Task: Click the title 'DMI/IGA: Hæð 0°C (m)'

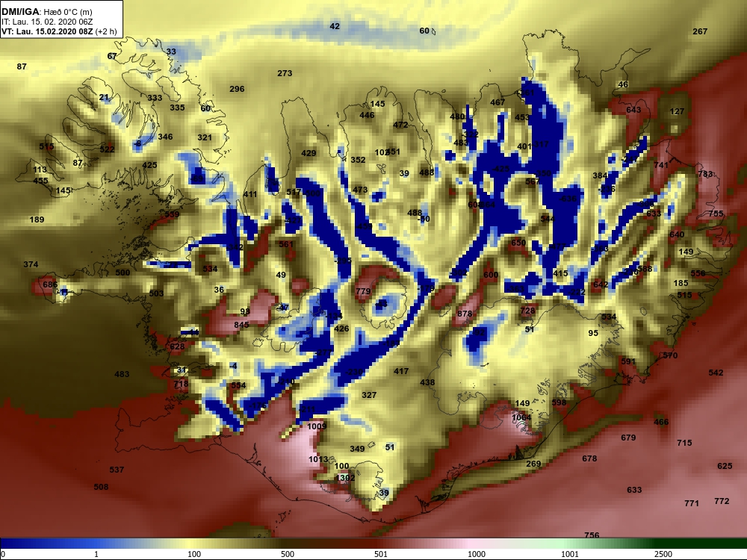Action: (x=46, y=12)
